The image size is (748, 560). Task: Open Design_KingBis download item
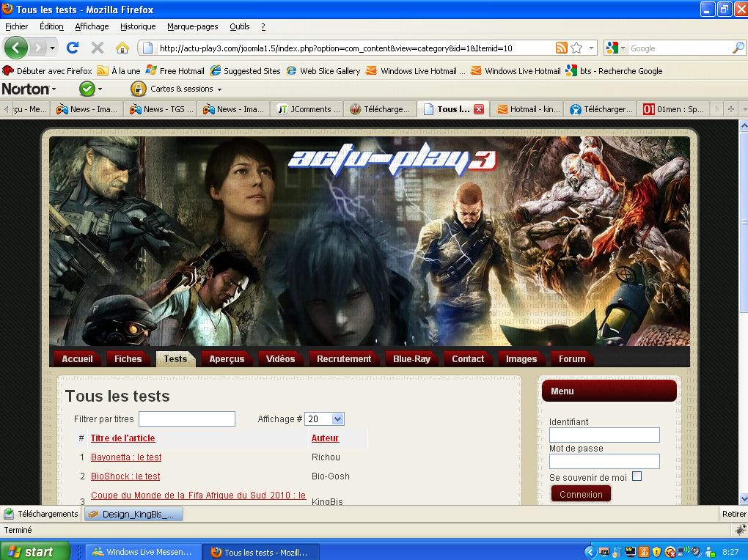133,515
